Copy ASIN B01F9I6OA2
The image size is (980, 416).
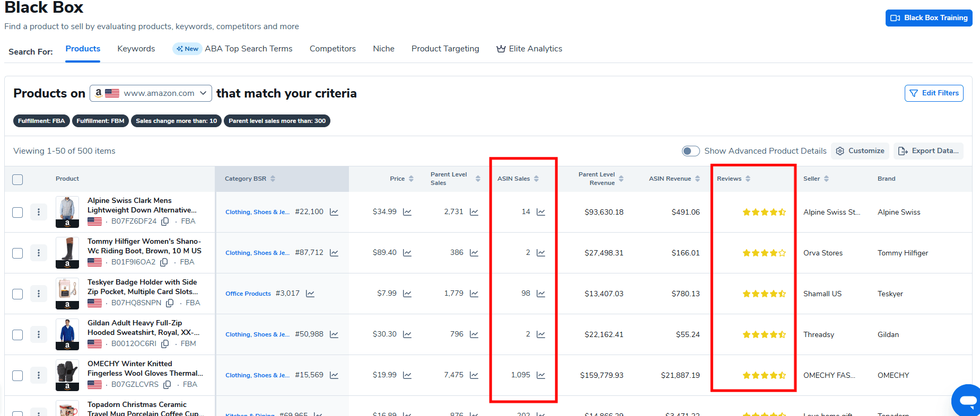(x=164, y=262)
